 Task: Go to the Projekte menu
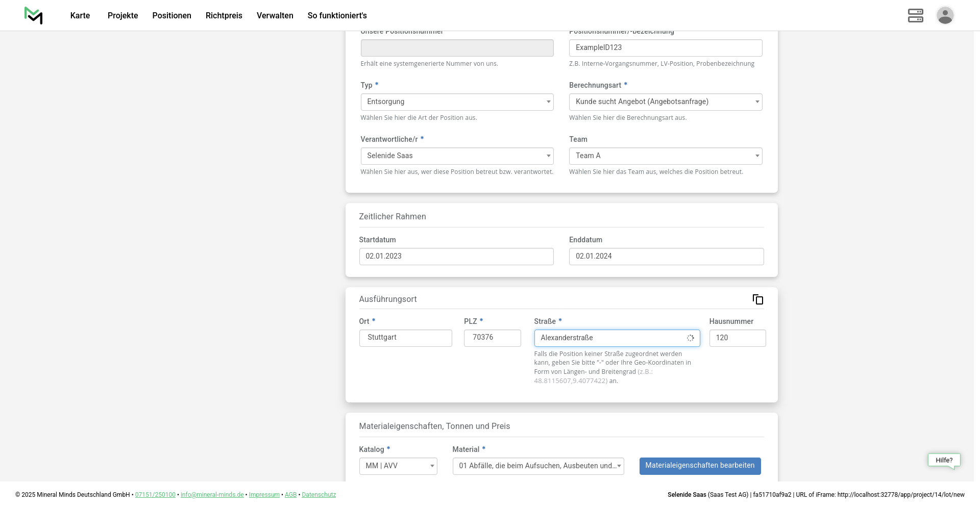[x=122, y=15]
